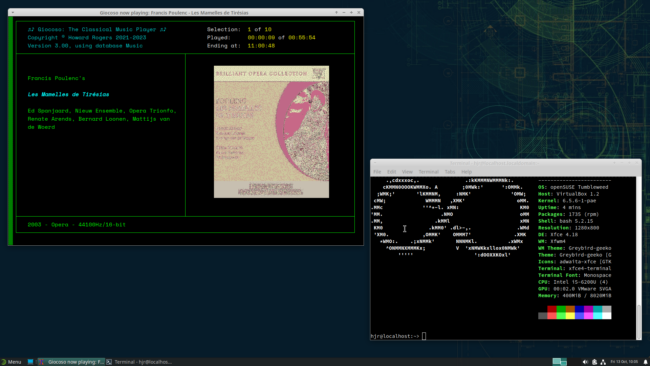Click the 'Uptime: 4 mins' line

click(560, 207)
